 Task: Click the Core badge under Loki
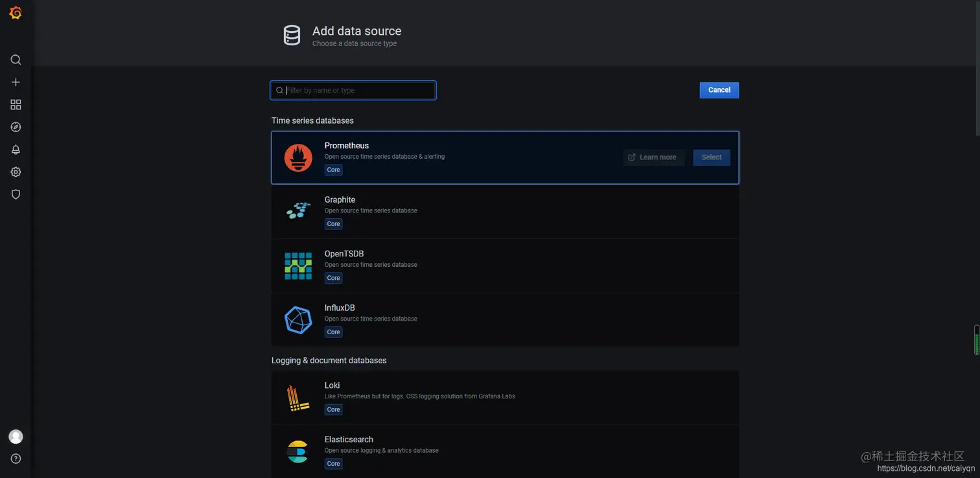coord(333,409)
